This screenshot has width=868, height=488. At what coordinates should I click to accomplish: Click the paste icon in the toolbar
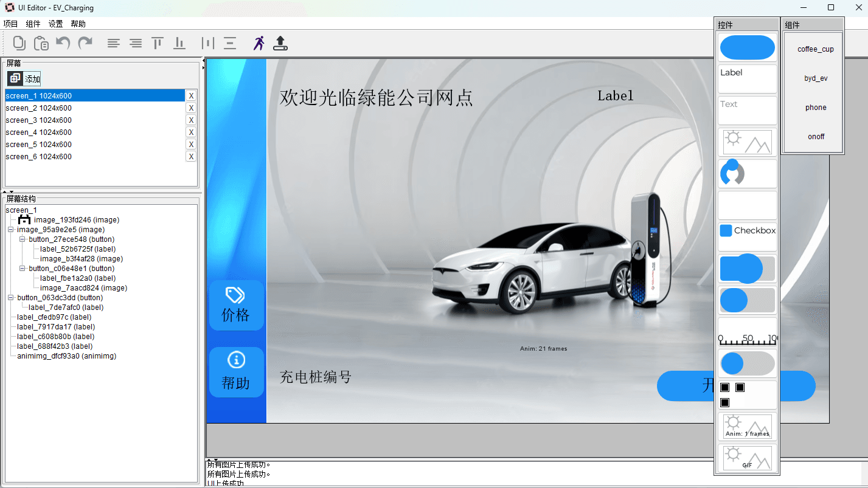tap(41, 43)
